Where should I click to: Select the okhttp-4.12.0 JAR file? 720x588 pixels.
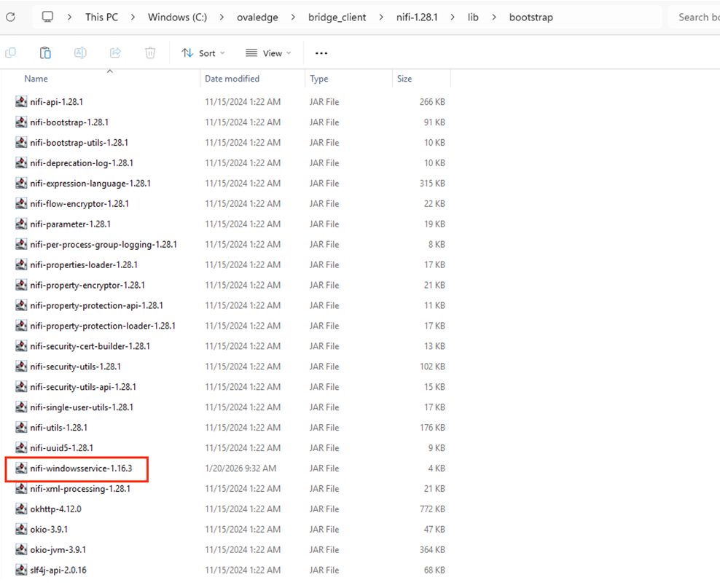[55, 509]
